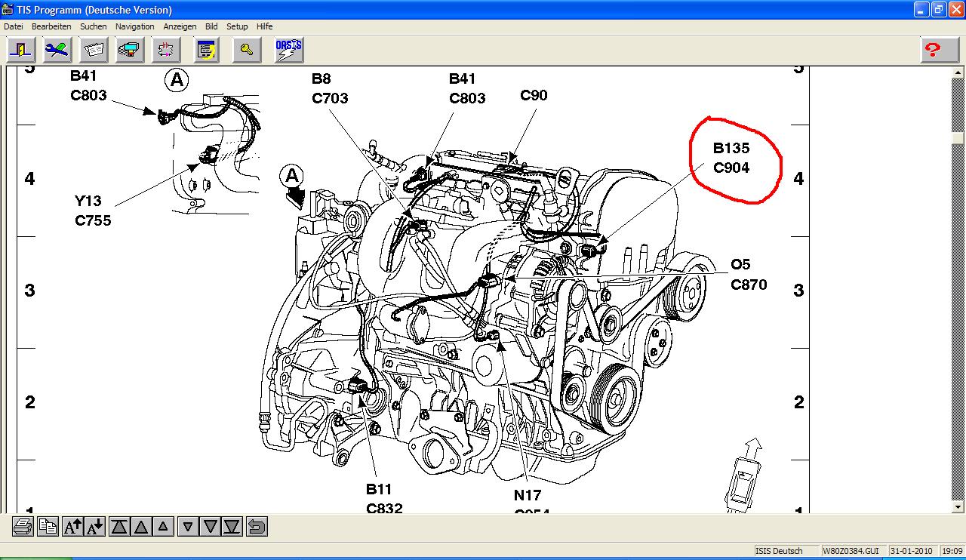Click the red question mark help button
The height and width of the screenshot is (560, 966).
click(x=933, y=50)
